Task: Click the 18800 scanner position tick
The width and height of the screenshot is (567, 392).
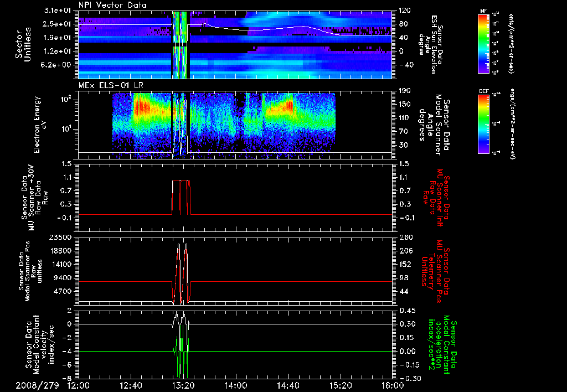Action: (61, 251)
